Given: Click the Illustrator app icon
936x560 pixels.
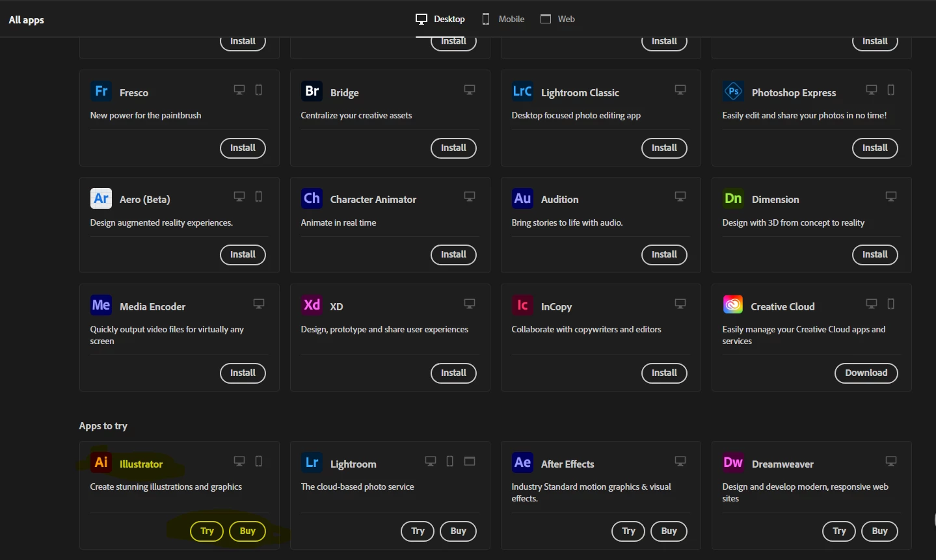Looking at the screenshot, I should [101, 462].
